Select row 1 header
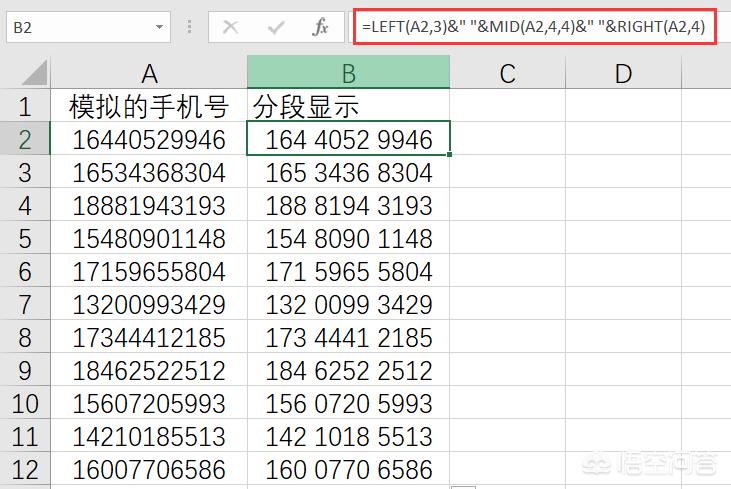731x489 pixels. [x=25, y=105]
